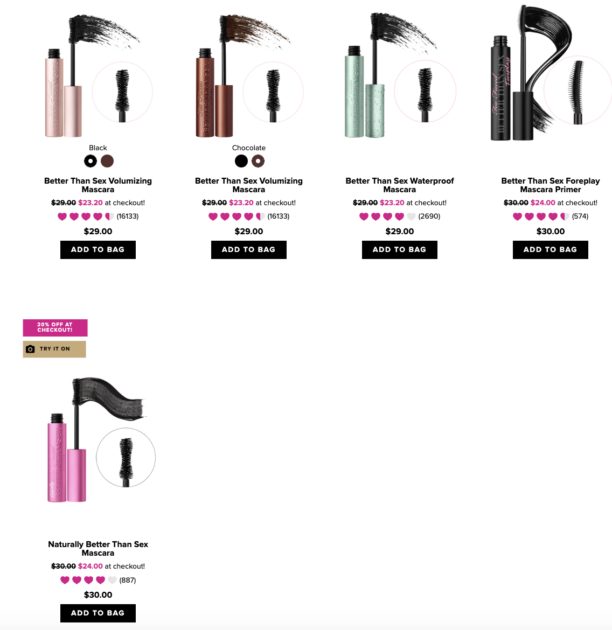Open heart ratings with 887 reviews
Viewport: 612px width, 630px height.
click(98, 580)
